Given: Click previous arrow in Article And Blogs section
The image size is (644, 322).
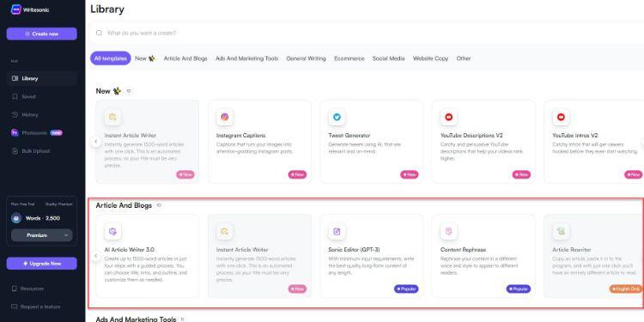Looking at the screenshot, I should (95, 256).
